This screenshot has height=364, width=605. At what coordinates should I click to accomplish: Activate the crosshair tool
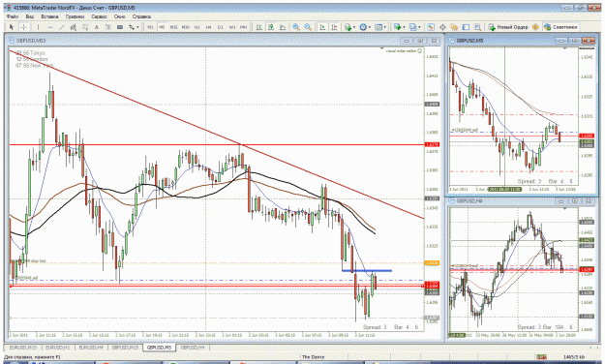pyautogui.click(x=23, y=27)
